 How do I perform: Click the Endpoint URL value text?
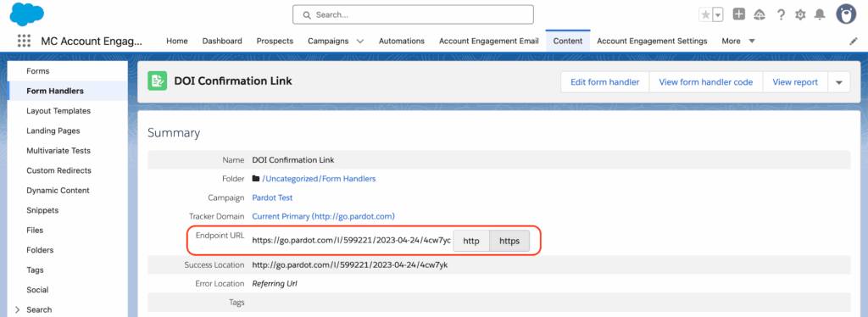tap(352, 241)
